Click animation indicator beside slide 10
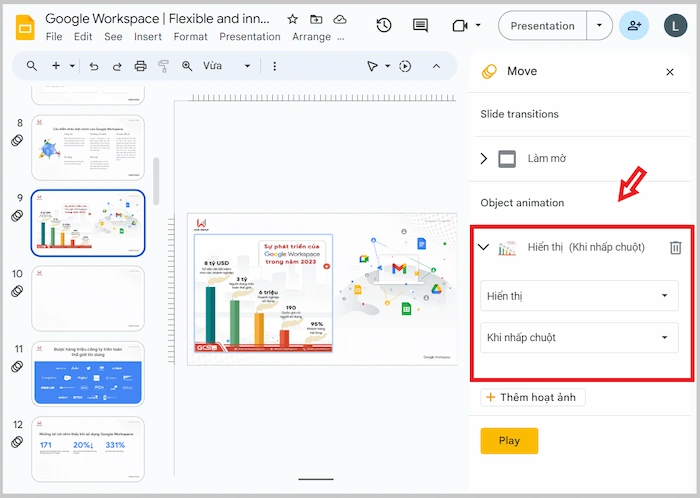 (17, 291)
